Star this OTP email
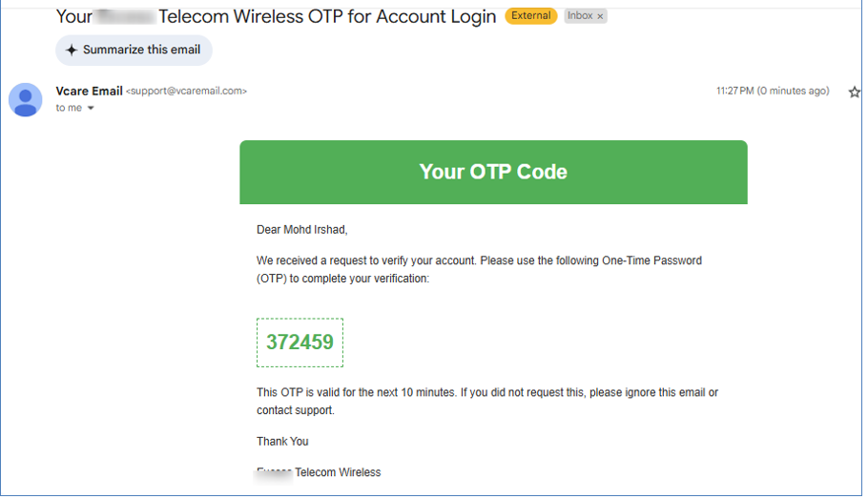The height and width of the screenshot is (499, 868). (855, 92)
